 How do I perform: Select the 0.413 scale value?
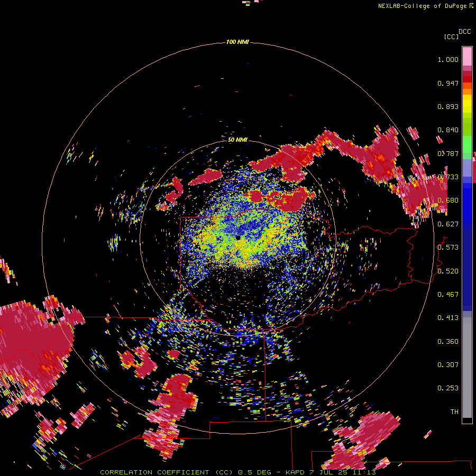[x=448, y=318]
